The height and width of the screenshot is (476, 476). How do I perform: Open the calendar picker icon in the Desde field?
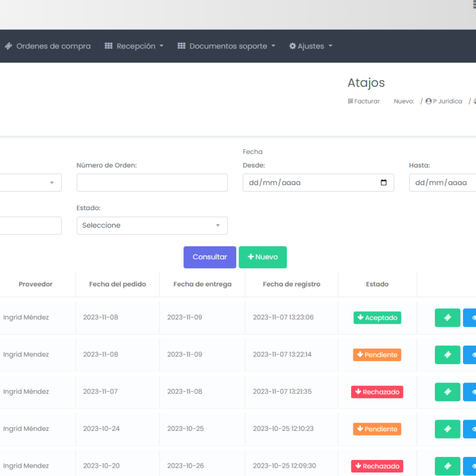[x=384, y=183]
